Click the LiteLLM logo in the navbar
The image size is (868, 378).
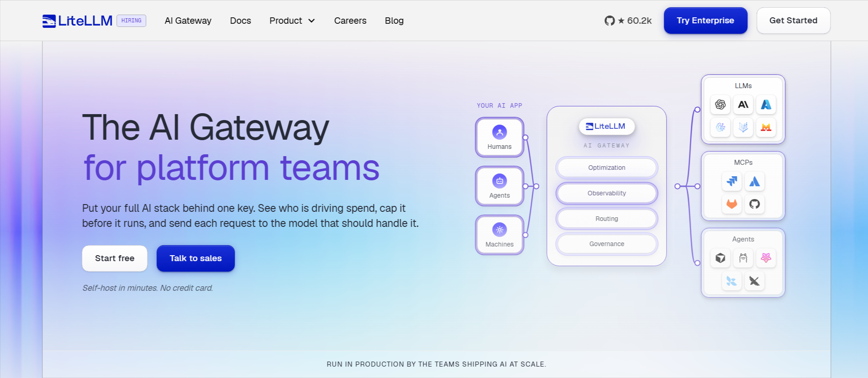point(77,21)
